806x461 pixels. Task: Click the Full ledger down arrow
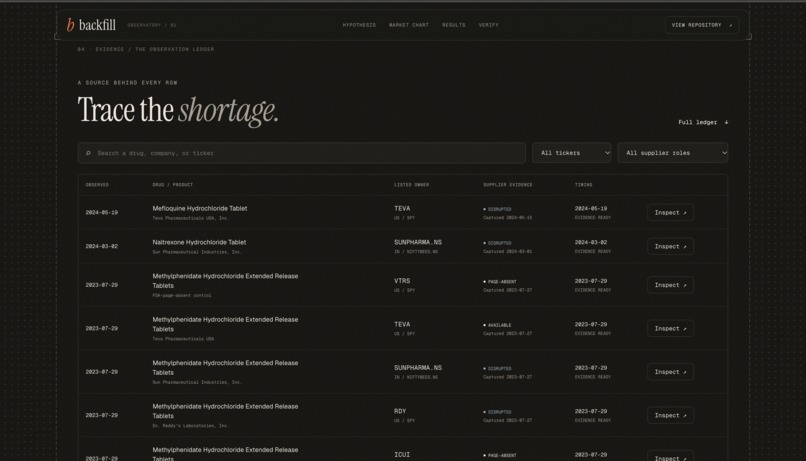tap(726, 122)
